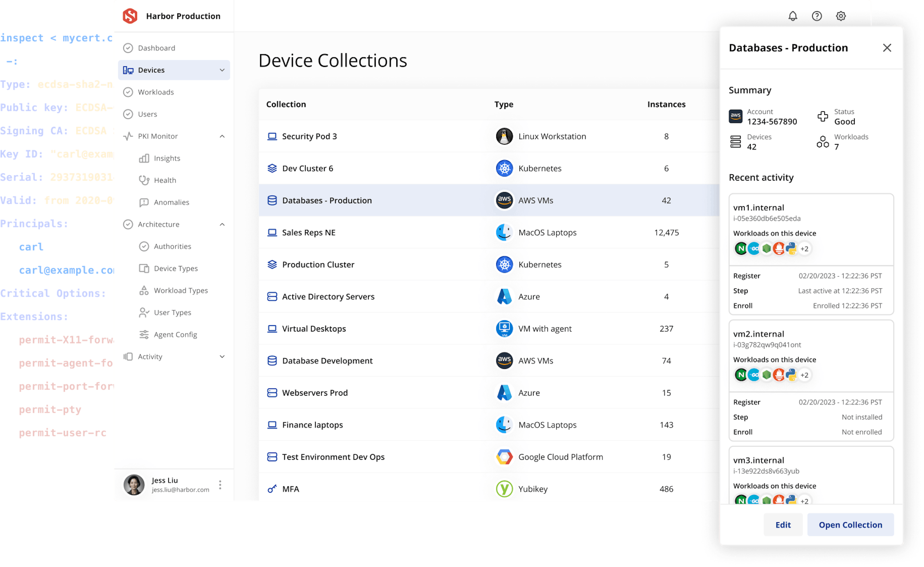Open the help question mark icon
The image size is (924, 567).
[x=817, y=16]
